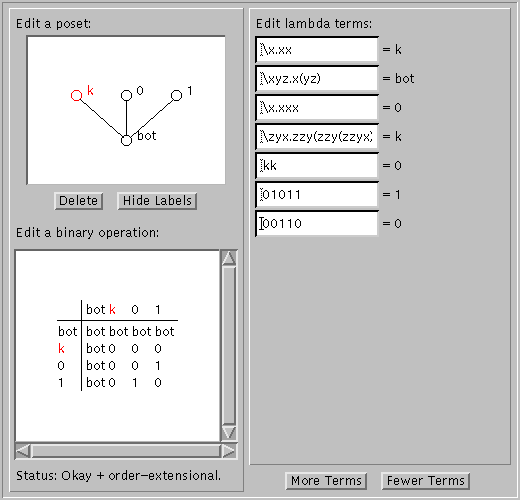This screenshot has width=520, height=500.
Task: Add a row with More Terms
Action: point(326,481)
